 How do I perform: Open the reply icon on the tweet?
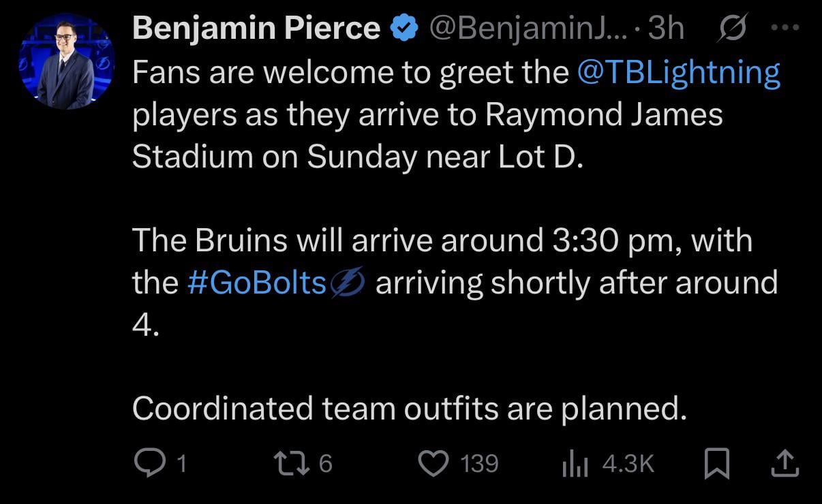[149, 463]
